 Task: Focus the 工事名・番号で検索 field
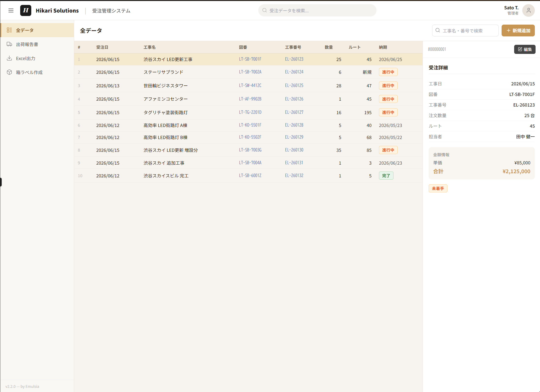pos(465,31)
